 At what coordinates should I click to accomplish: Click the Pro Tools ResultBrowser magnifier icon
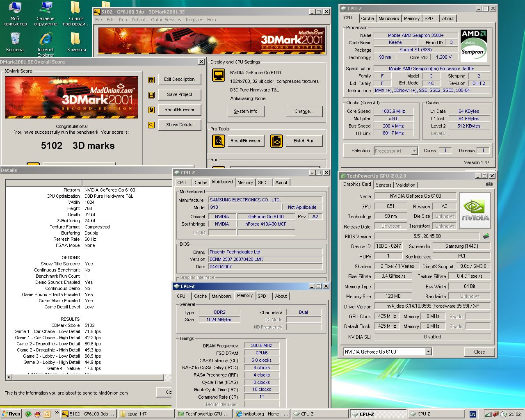(x=219, y=141)
